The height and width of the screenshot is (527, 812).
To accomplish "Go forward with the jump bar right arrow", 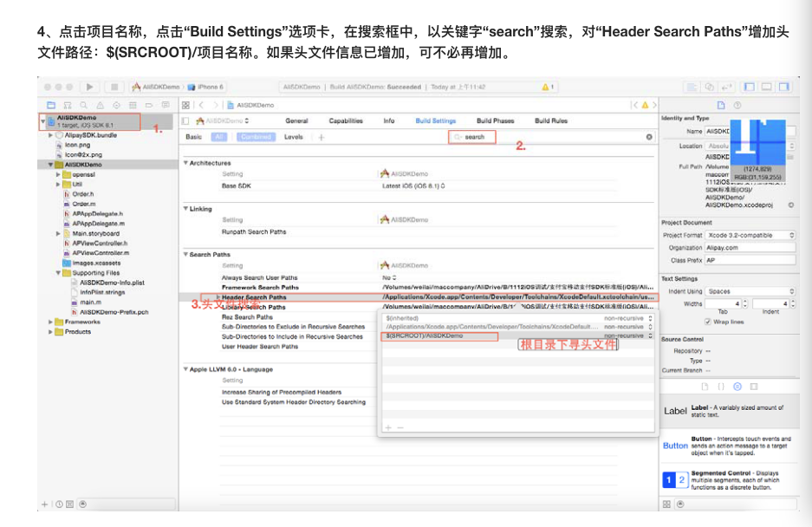I will tap(216, 105).
